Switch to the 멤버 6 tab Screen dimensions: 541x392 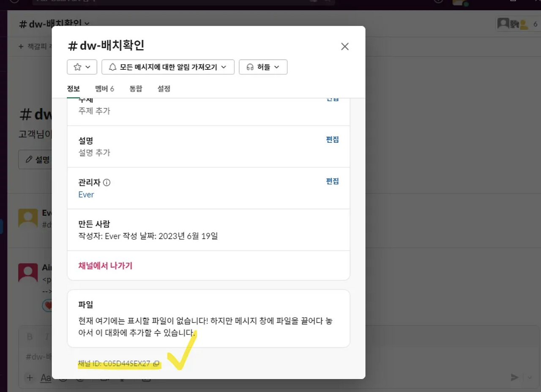tap(104, 88)
